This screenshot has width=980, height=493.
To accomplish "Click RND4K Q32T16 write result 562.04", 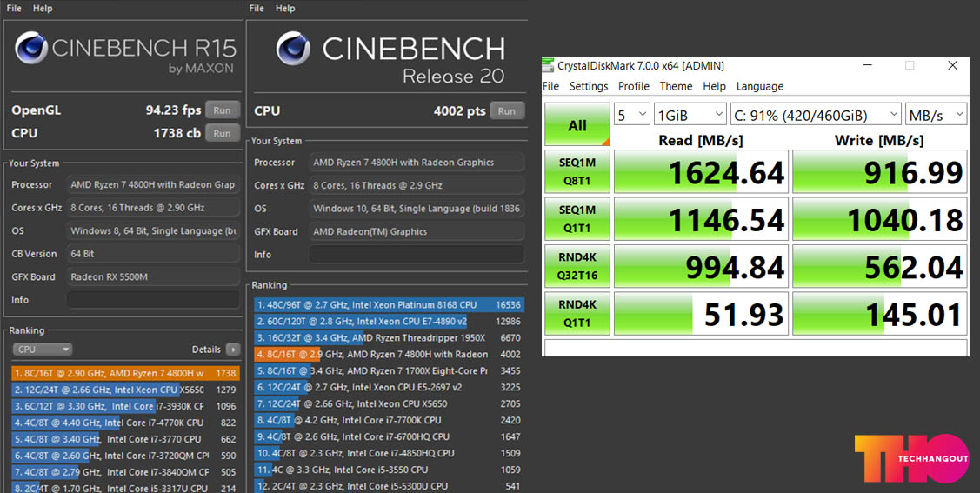I will tap(879, 267).
